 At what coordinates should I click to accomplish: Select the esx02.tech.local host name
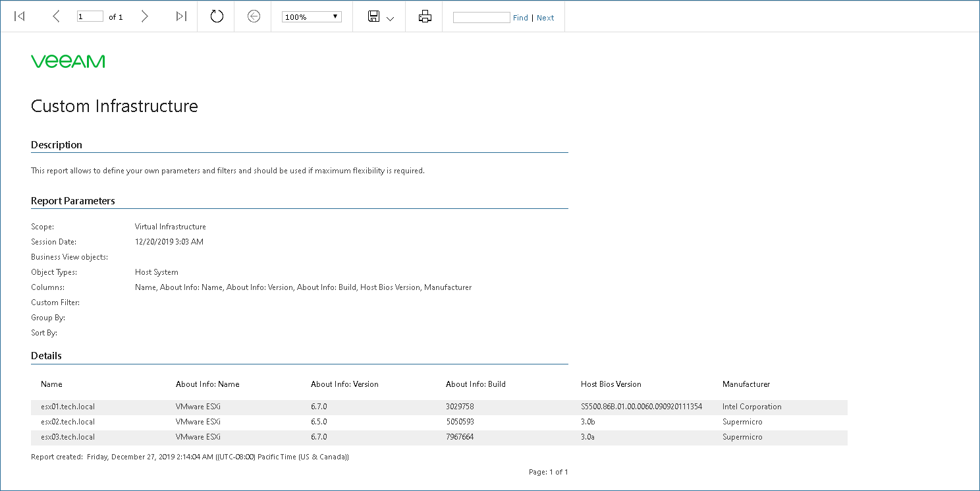(x=68, y=422)
